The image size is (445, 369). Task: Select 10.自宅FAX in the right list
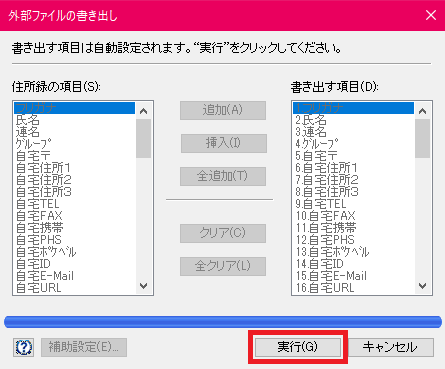354,216
